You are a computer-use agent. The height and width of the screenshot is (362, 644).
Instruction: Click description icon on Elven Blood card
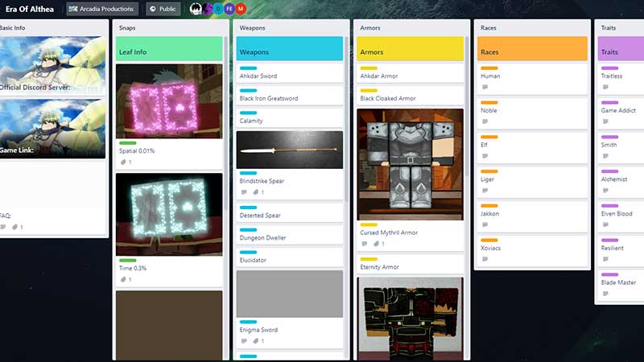605,225
